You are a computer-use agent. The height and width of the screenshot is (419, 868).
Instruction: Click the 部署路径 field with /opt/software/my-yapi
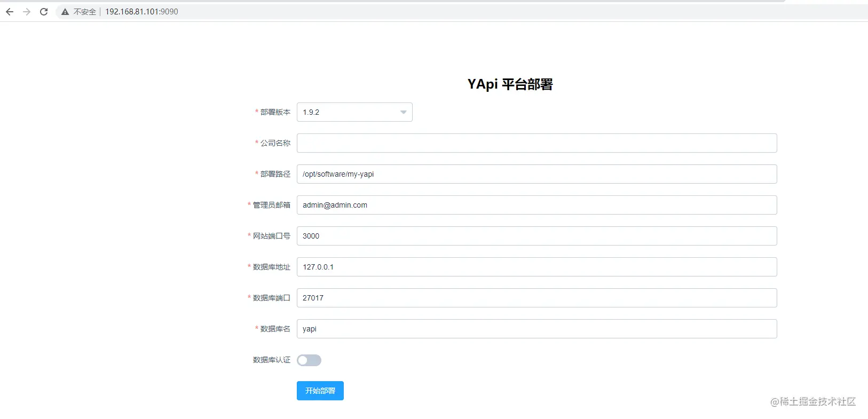point(536,174)
